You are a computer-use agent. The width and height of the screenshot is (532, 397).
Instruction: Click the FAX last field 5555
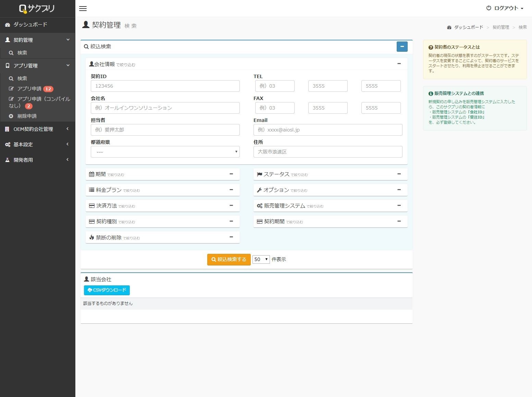click(x=381, y=108)
